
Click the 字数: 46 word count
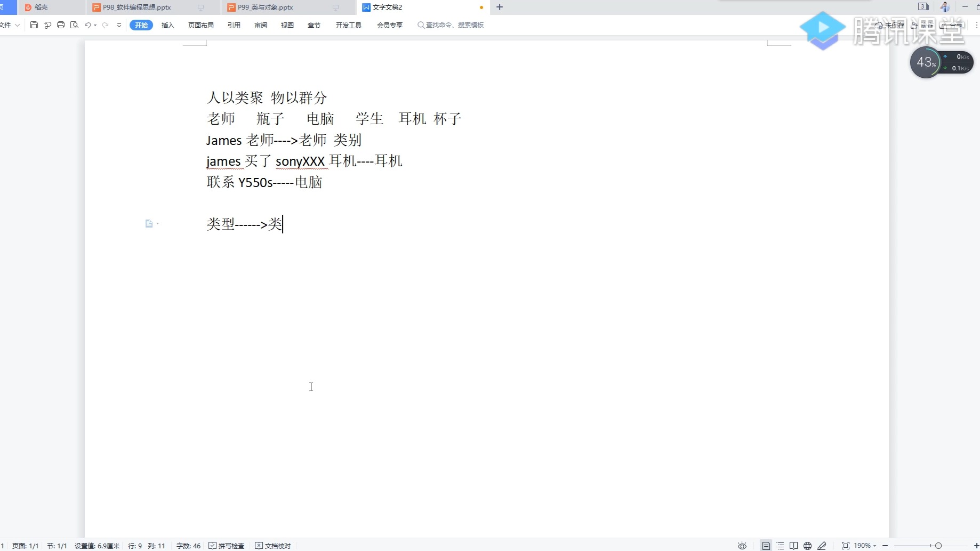click(x=189, y=546)
